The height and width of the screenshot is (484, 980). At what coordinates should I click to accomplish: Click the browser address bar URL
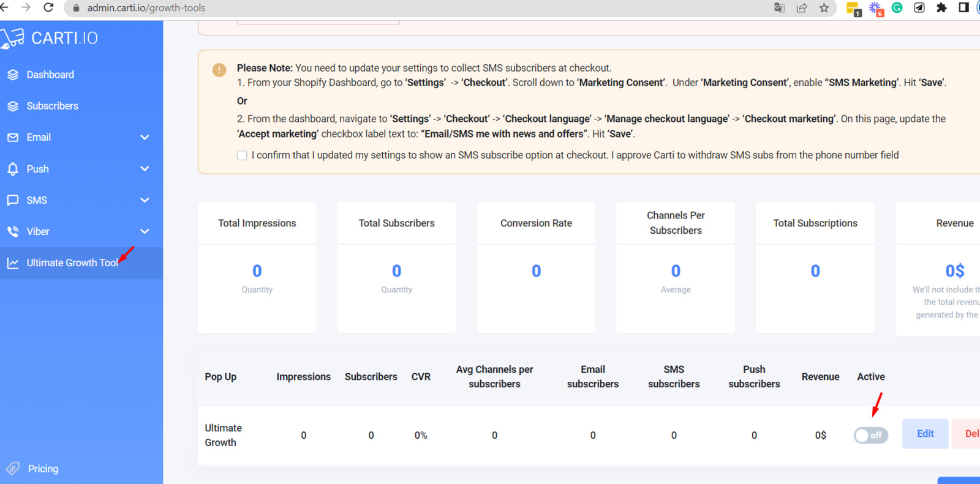point(146,8)
